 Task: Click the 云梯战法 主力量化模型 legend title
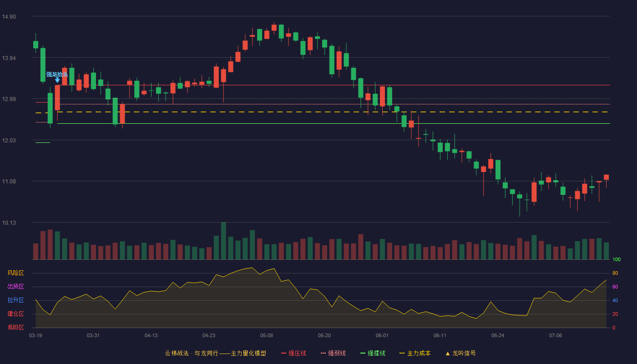(216, 353)
